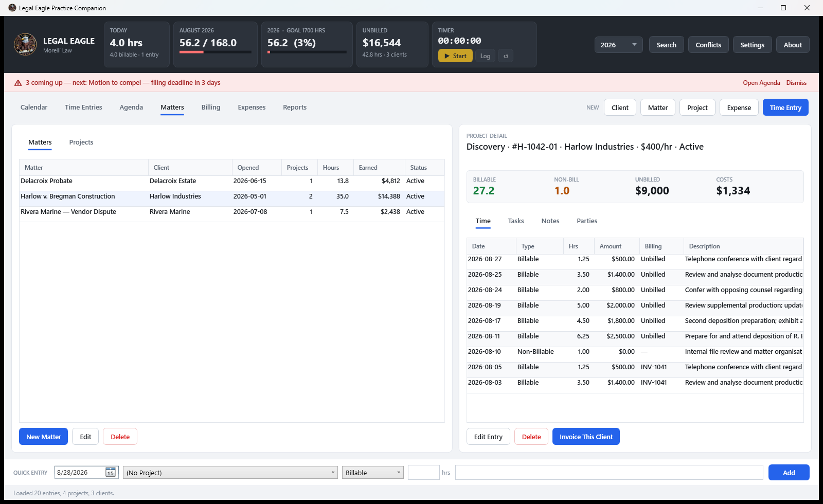
Task: Select the Time tab in project detail
Action: (483, 221)
